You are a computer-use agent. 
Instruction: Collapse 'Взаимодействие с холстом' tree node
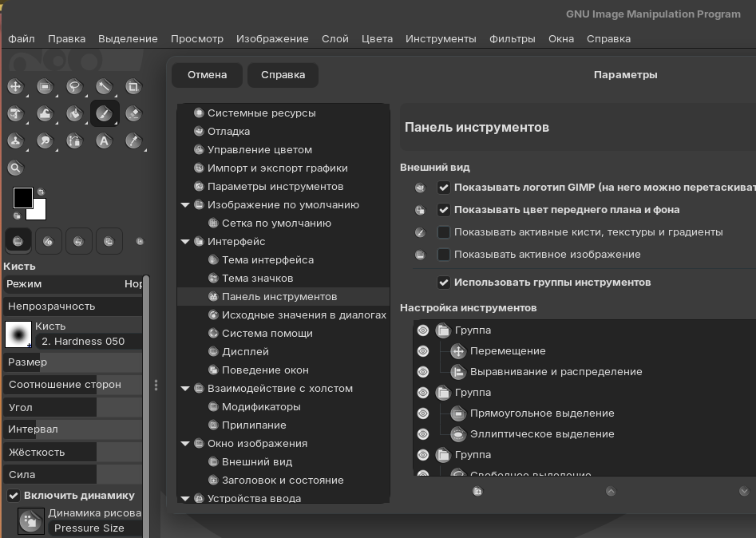coord(185,389)
